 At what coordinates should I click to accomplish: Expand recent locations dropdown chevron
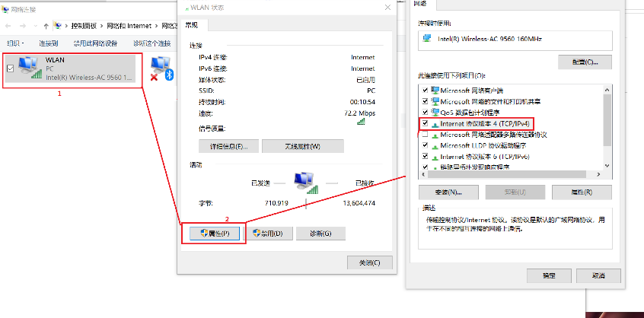point(34,26)
